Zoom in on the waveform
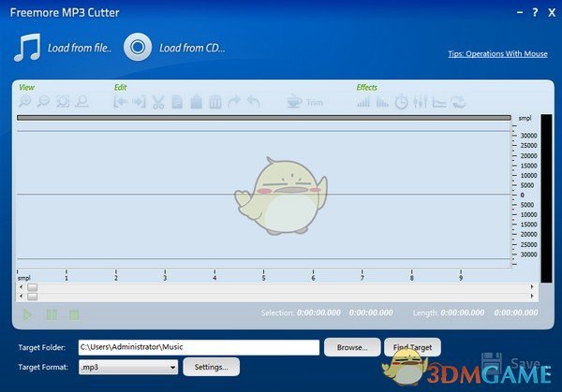This screenshot has width=562, height=392. coord(25,102)
